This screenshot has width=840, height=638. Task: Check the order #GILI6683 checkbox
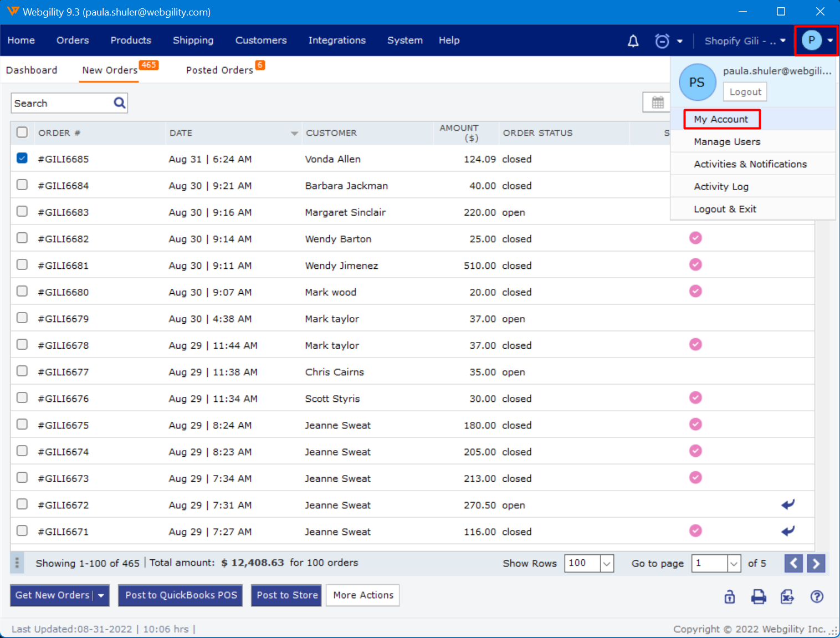click(22, 211)
